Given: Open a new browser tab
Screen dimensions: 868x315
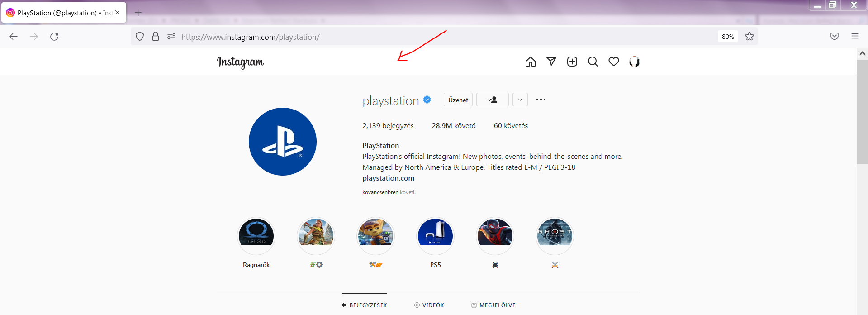Looking at the screenshot, I should 138,13.
